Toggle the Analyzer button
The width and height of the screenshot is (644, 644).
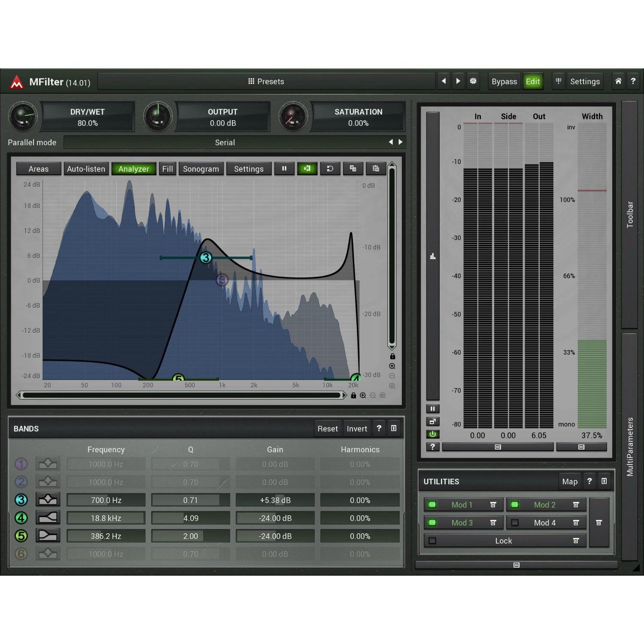(x=134, y=169)
